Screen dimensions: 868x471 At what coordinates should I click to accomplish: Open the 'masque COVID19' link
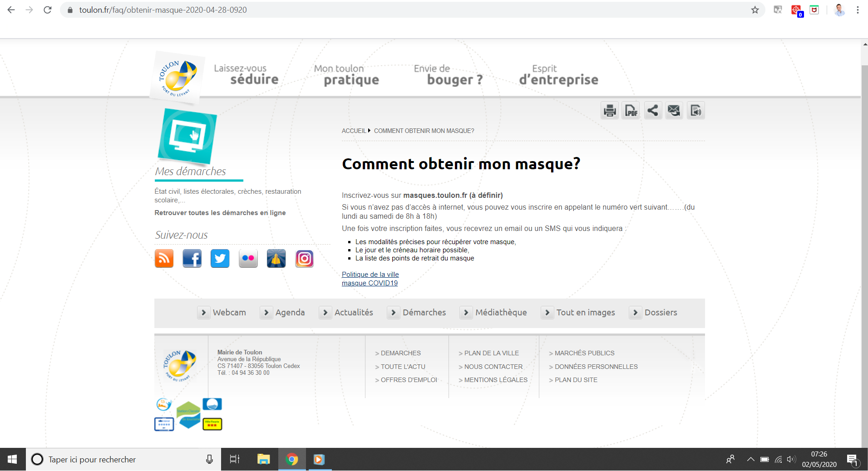370,283
